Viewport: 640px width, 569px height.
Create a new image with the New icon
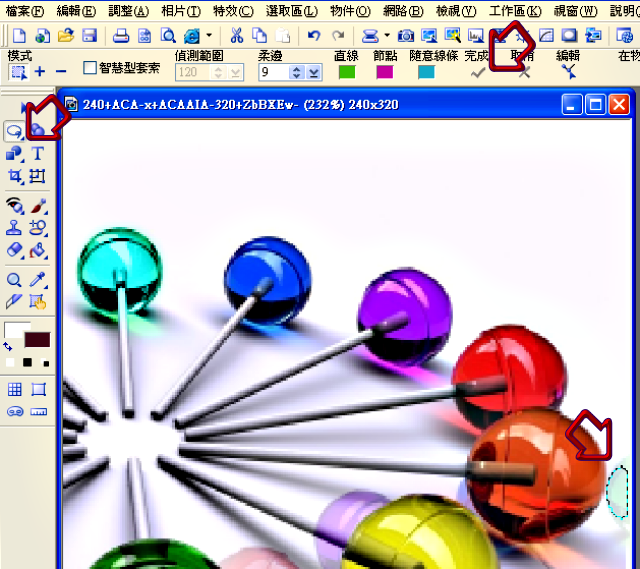pyautogui.click(x=19, y=36)
